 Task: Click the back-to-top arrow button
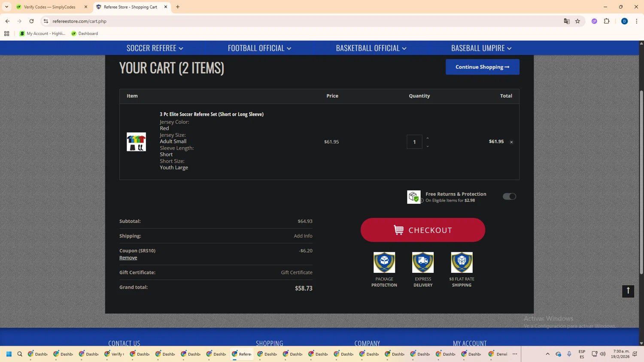[628, 291]
